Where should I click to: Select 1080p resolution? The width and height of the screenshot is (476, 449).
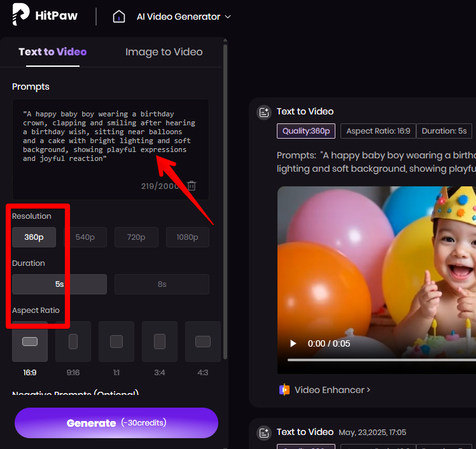tap(187, 237)
